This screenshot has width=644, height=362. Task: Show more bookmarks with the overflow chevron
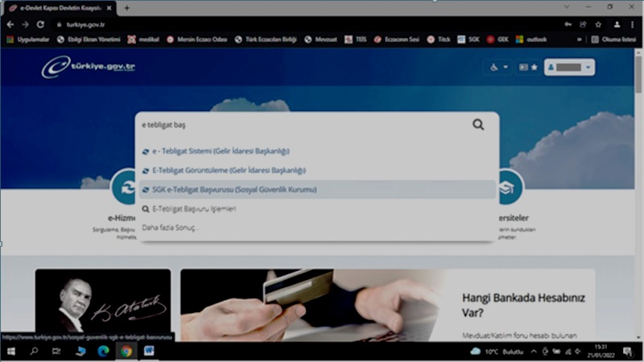580,39
